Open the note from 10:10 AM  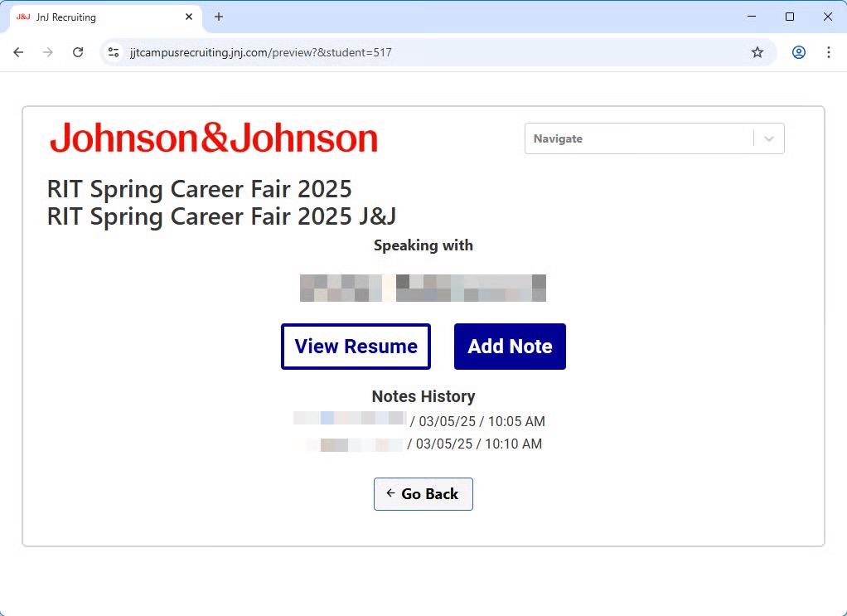click(419, 444)
